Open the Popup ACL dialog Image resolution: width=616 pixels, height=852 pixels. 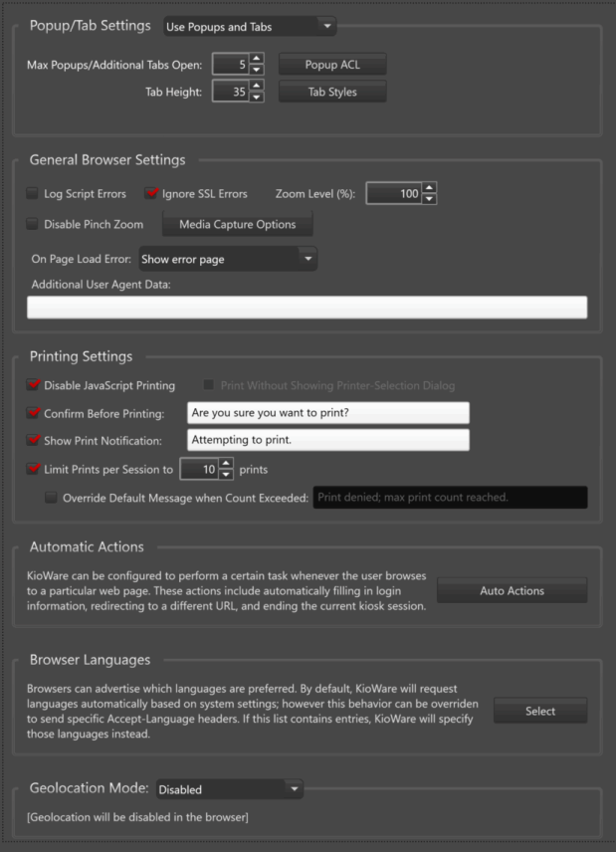click(x=332, y=64)
